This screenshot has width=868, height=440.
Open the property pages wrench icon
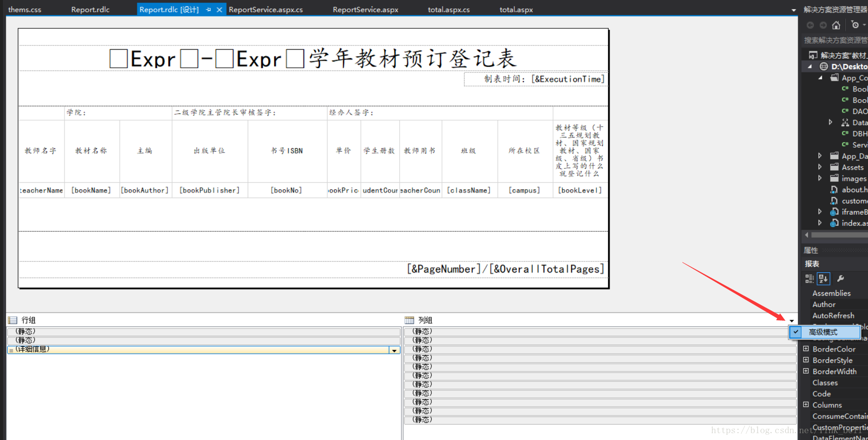pyautogui.click(x=841, y=279)
